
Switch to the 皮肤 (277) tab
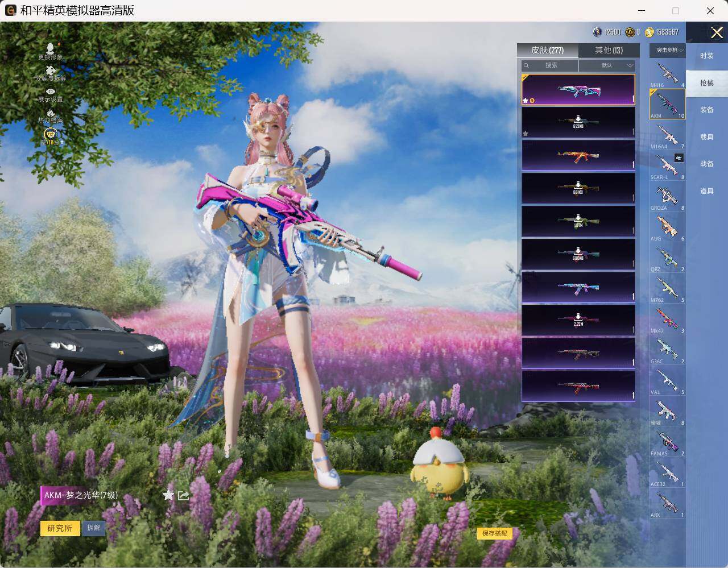coord(547,50)
